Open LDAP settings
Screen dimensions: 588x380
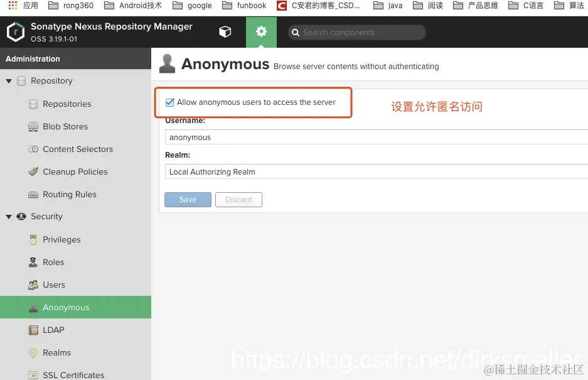(53, 330)
